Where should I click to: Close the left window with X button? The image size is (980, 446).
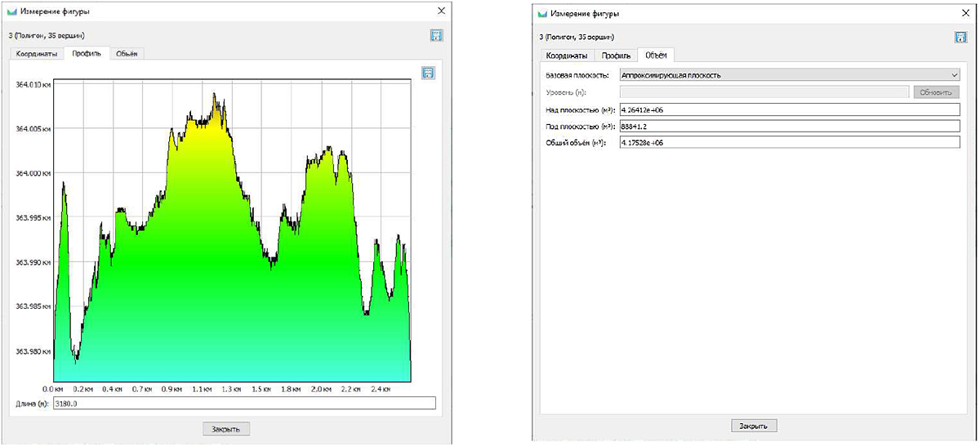pos(442,11)
